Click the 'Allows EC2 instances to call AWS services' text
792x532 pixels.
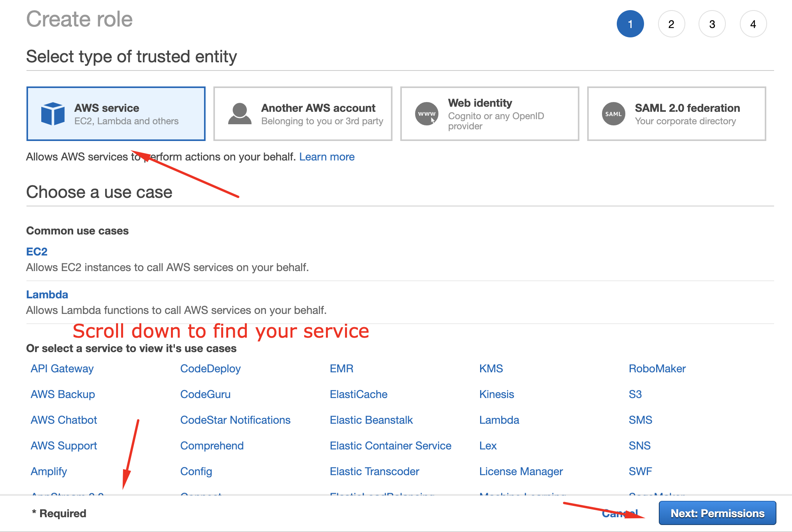click(167, 267)
